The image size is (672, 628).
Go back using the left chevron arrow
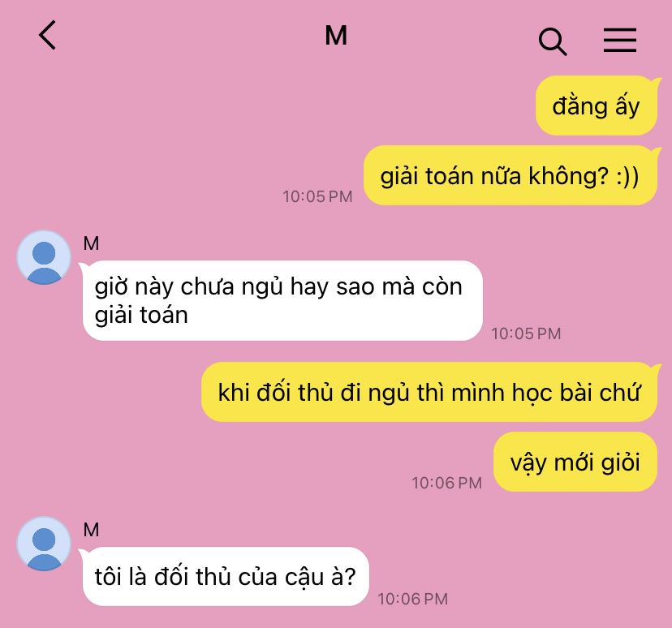coord(48,35)
